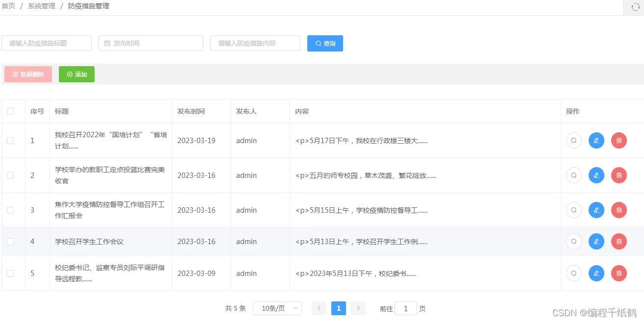The height and width of the screenshot is (322, 644).
Task: Select page 1 in pagination
Action: coord(339,308)
